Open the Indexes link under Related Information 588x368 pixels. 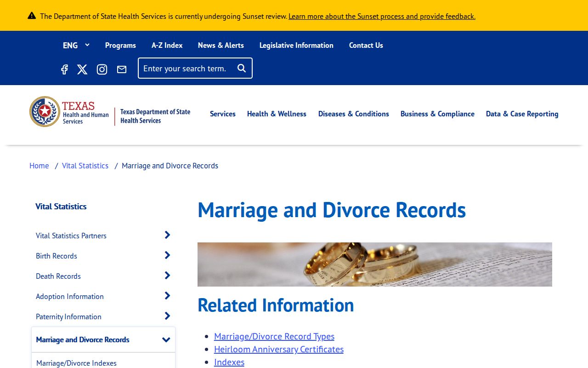(x=229, y=362)
